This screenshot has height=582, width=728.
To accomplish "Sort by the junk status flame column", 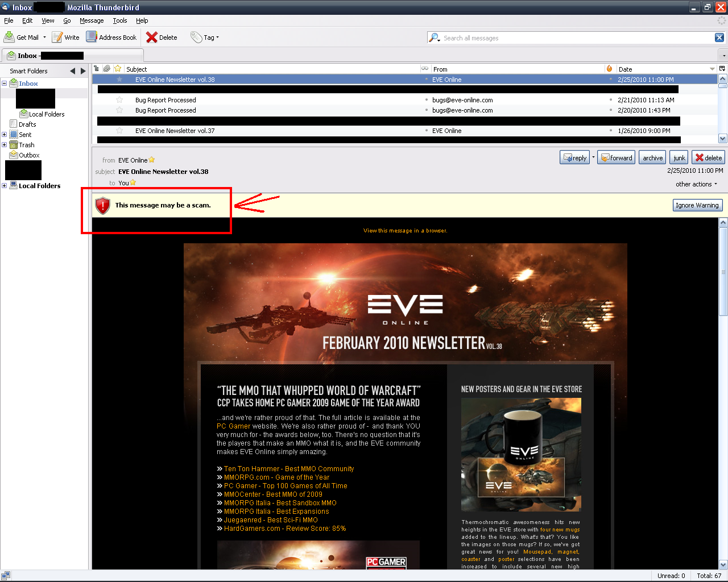I will [609, 69].
